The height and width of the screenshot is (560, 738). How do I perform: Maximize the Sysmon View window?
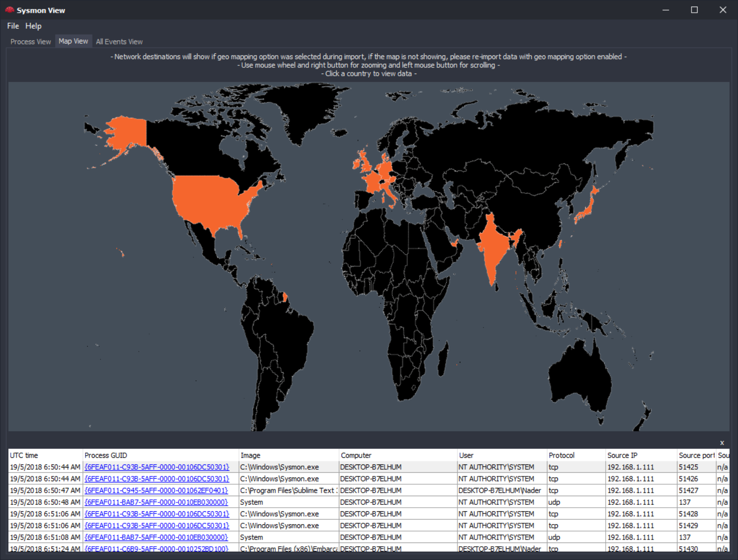[694, 10]
